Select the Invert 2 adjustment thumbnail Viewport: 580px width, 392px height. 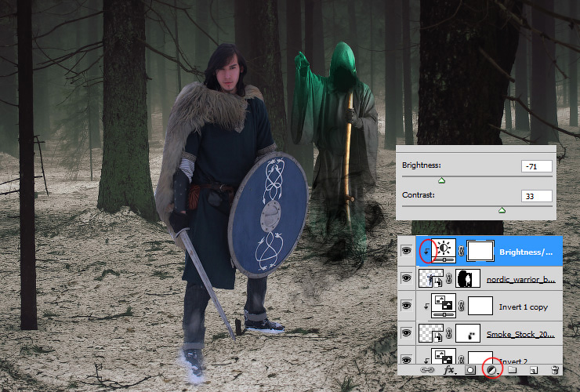(x=444, y=356)
